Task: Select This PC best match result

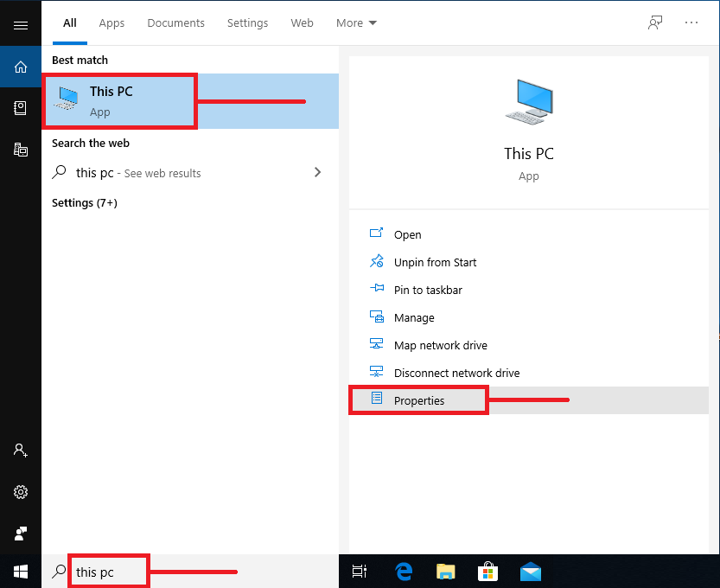Action: 190,101
